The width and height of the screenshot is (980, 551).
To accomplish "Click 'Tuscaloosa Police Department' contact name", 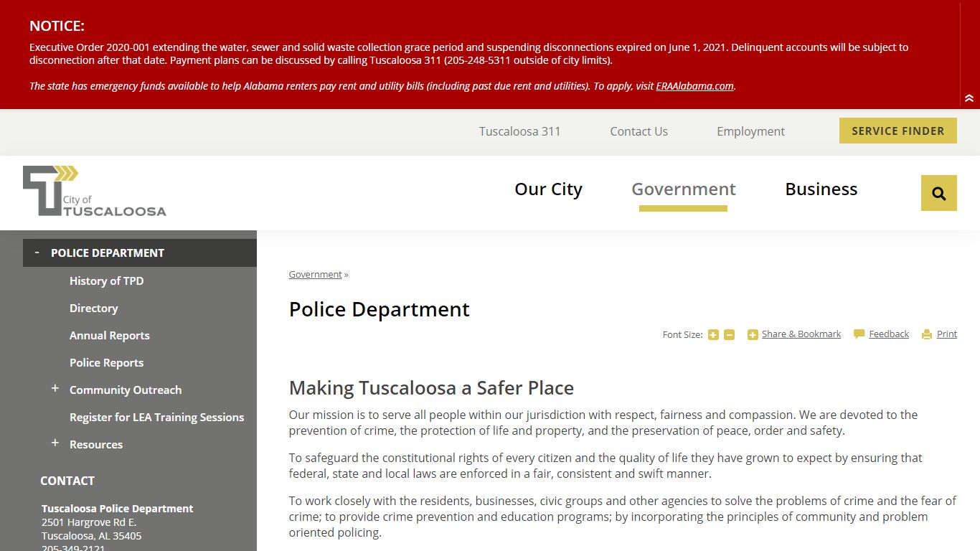I will [117, 509].
